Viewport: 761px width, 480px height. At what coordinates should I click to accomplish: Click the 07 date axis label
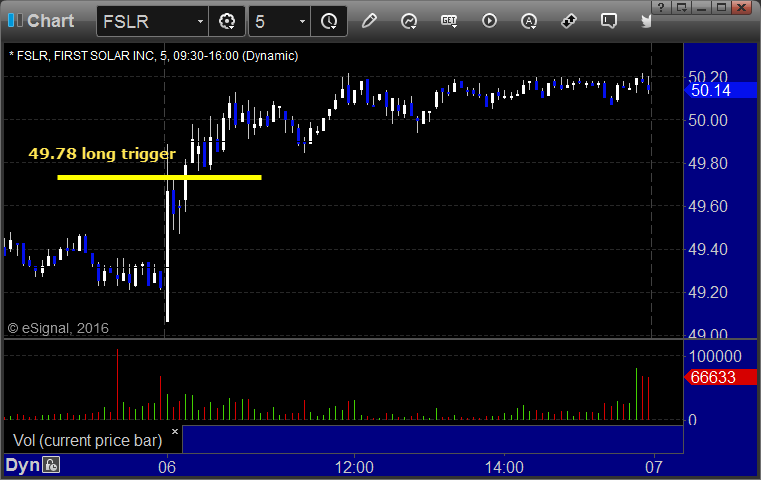[x=654, y=467]
